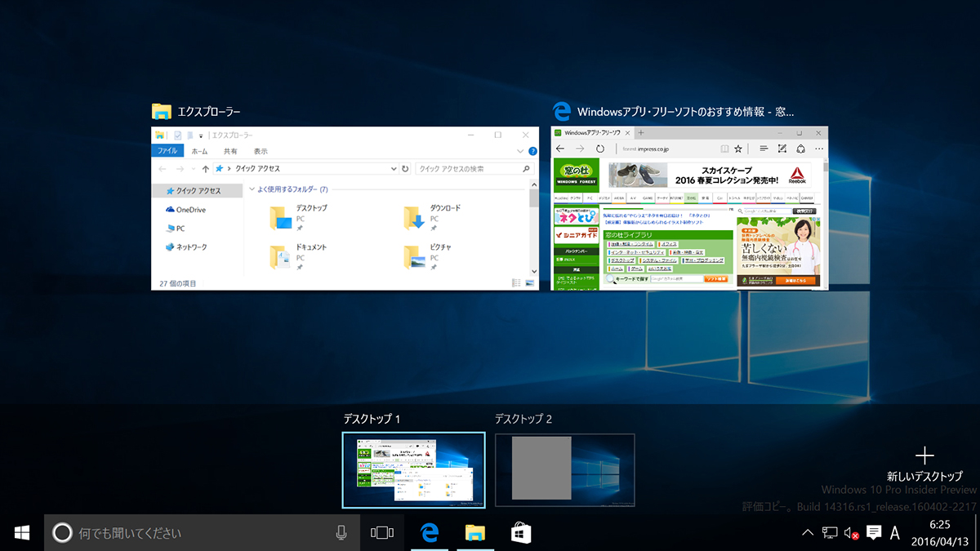This screenshot has width=980, height=551.
Task: Open the Store app on taskbar
Action: (521, 533)
